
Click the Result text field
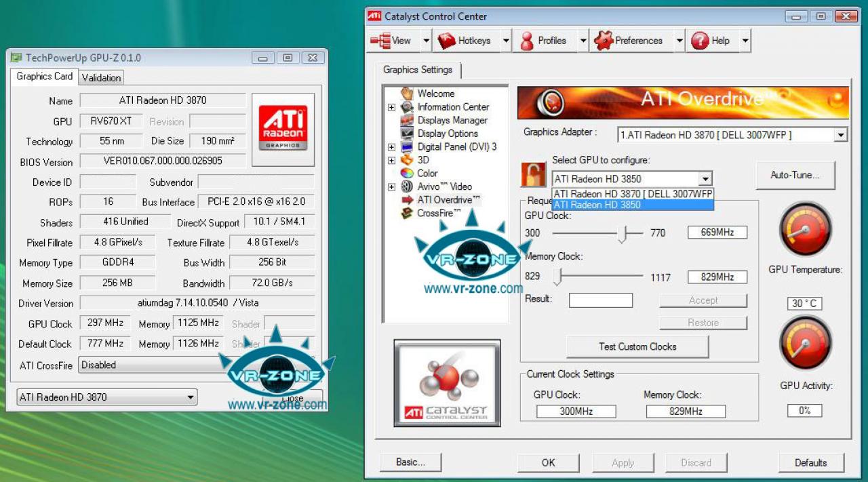(600, 300)
